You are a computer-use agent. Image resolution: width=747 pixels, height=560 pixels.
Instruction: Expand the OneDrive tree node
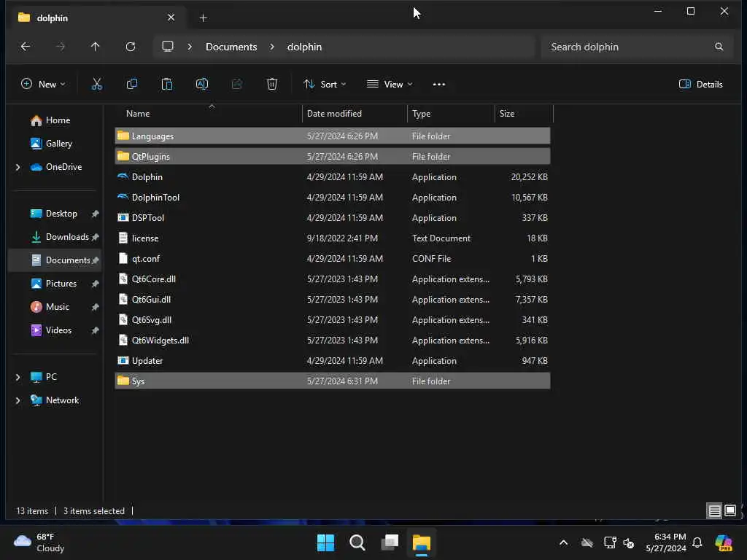(18, 167)
